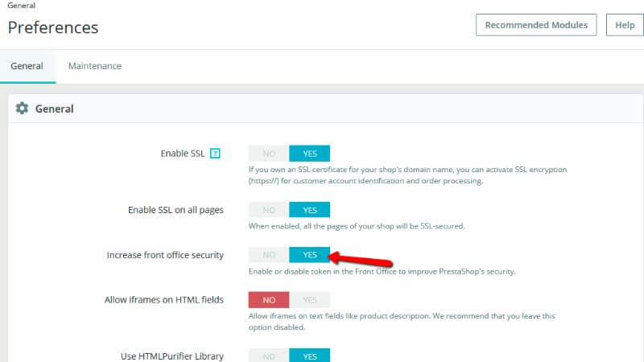The width and height of the screenshot is (644, 362).
Task: Click the General panel heading text
Action: pyautogui.click(x=54, y=109)
